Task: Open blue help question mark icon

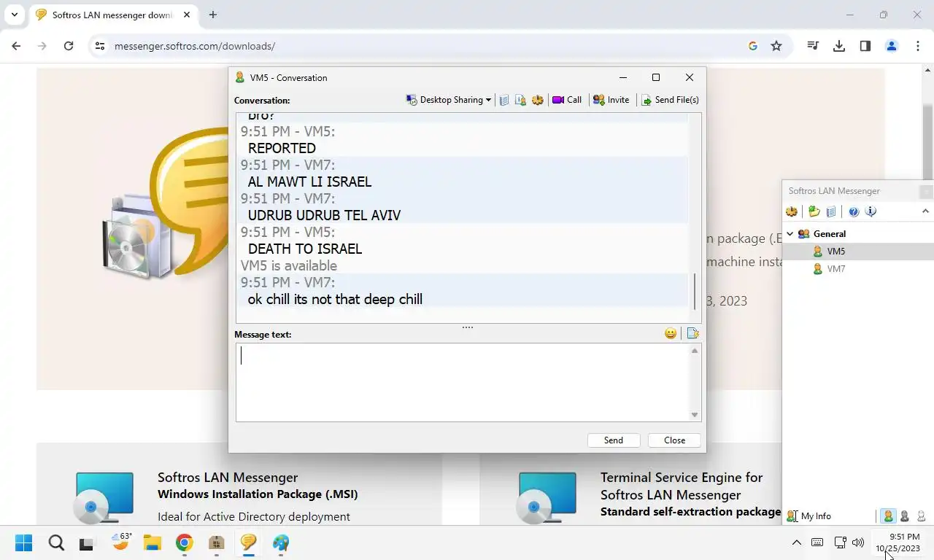Action: coord(854,211)
